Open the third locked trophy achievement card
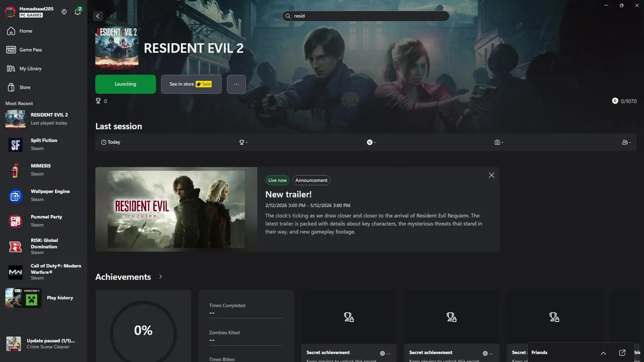Screen dimensions: 644x362 tap(554, 326)
